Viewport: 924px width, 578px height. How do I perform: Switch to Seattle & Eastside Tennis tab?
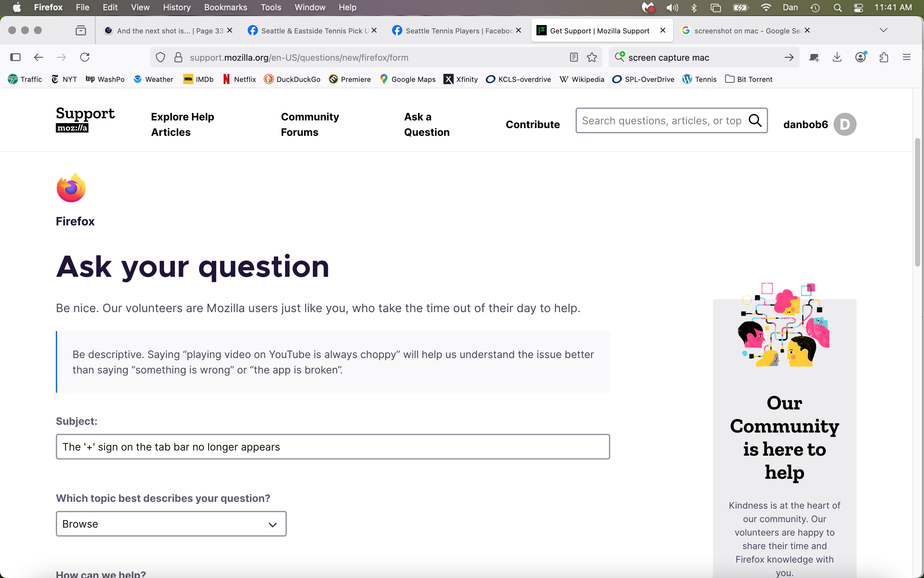[x=312, y=31]
